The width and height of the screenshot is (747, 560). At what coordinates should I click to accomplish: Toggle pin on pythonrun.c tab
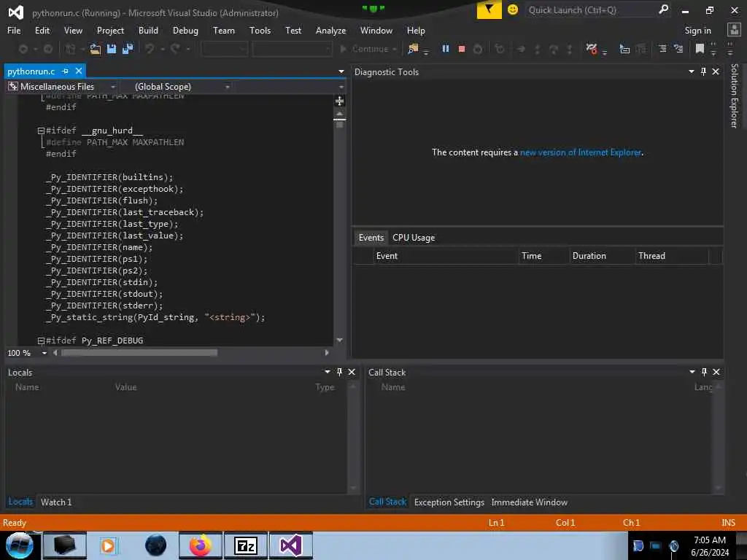point(65,71)
